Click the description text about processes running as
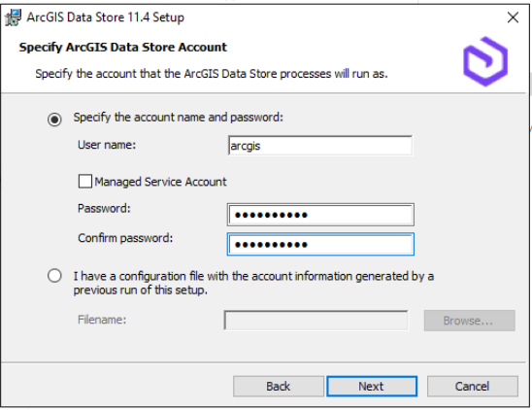The height and width of the screenshot is (410, 532). 212,74
